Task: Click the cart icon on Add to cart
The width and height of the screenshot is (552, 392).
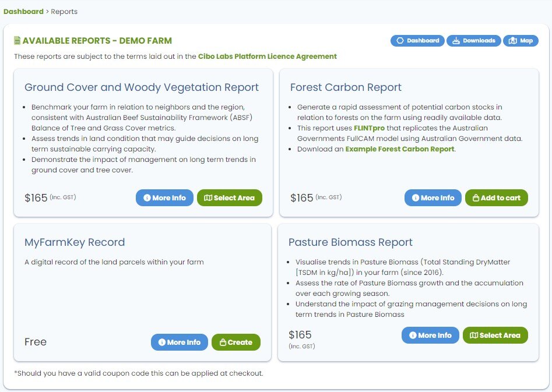Action: point(476,198)
